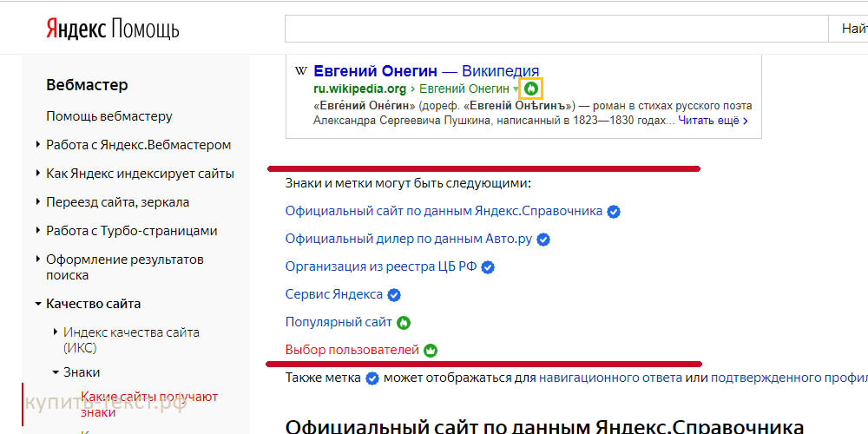Click heading Официальный сайт по данным Яндекс.Справочника
This screenshot has height=434, width=868.
pyautogui.click(x=544, y=427)
